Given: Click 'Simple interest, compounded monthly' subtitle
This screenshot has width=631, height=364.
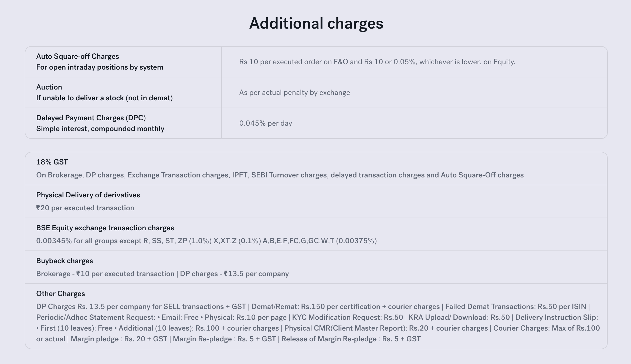Looking at the screenshot, I should pos(100,129).
